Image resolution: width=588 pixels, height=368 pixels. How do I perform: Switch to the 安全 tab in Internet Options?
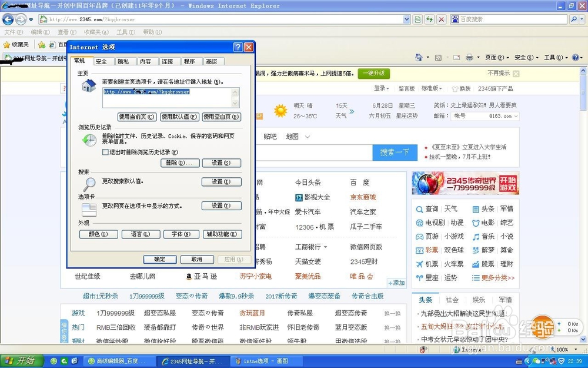click(x=101, y=61)
